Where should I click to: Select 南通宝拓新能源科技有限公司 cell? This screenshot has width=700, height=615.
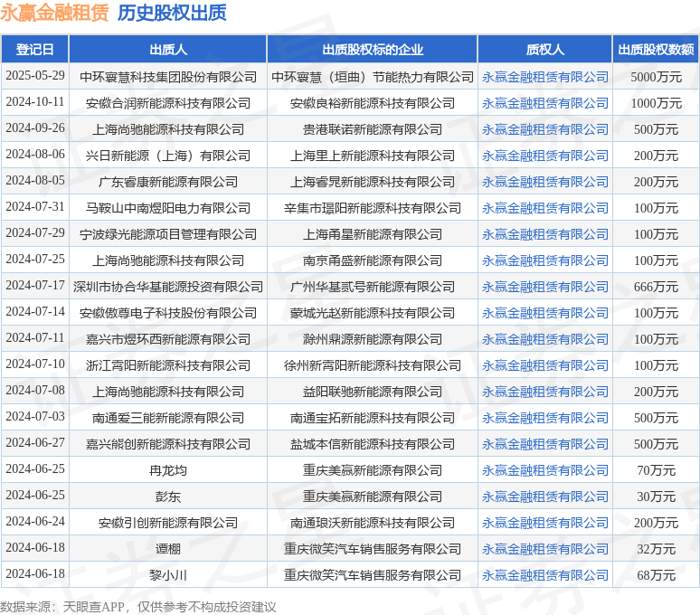373,418
